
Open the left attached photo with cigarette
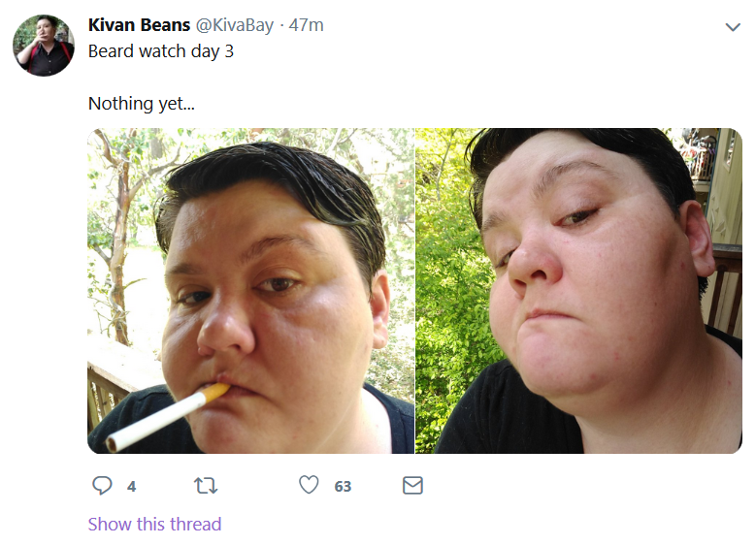point(250,291)
